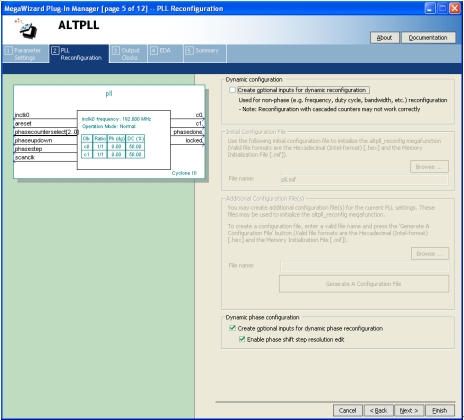The image size is (464, 420).
Task: Enable optional inputs for dynamic reconfiguration checkbox
Action: (x=232, y=90)
